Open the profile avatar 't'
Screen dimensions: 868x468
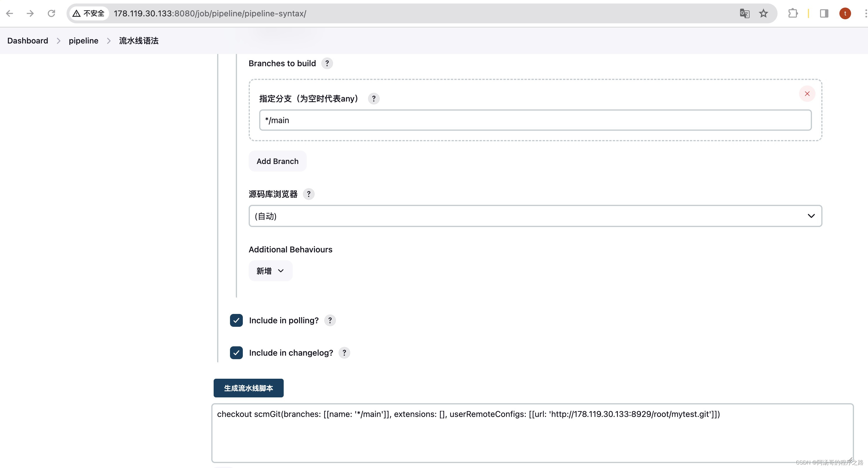[x=845, y=13]
